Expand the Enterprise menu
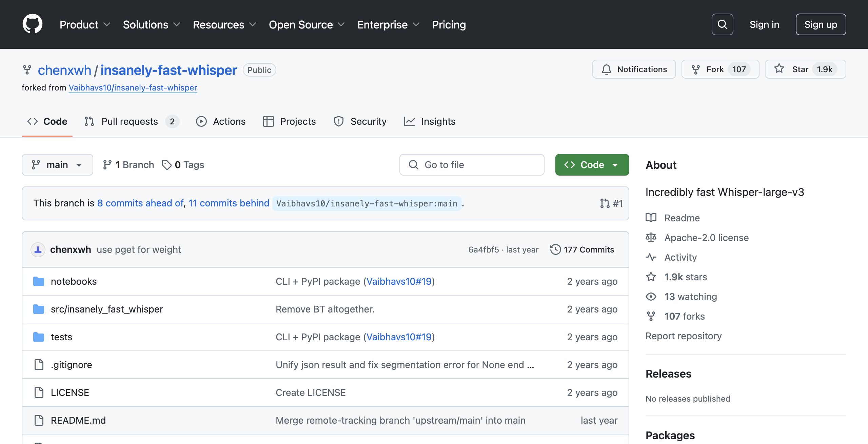The height and width of the screenshot is (444, 868). click(x=389, y=25)
